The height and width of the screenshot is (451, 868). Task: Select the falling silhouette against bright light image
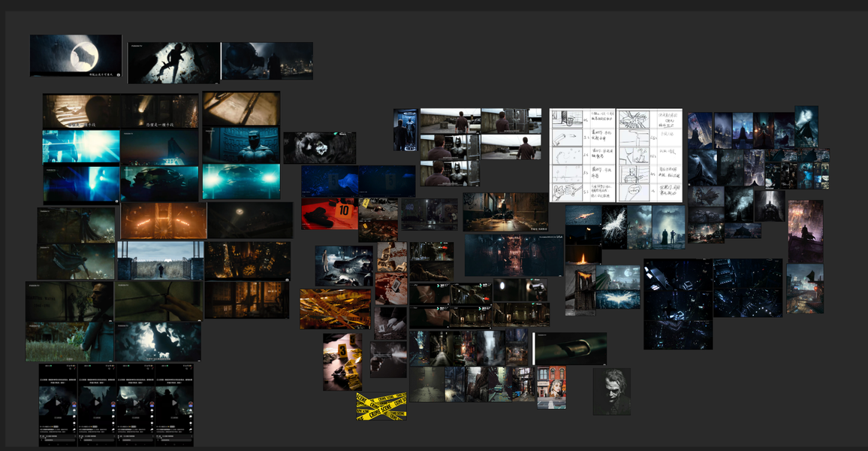point(173,62)
